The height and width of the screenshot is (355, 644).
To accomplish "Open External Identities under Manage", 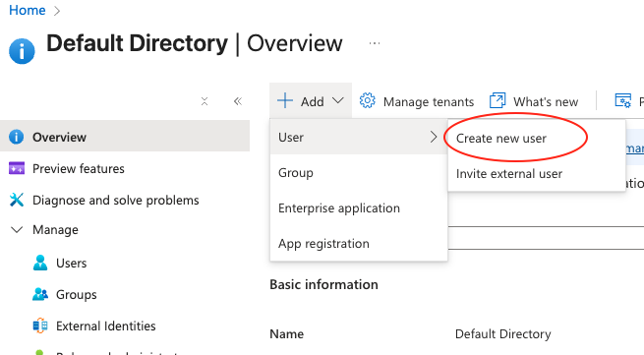I will 106,325.
